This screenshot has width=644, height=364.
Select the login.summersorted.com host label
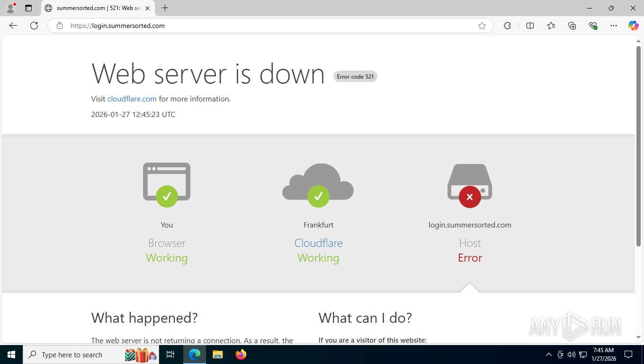click(x=470, y=225)
